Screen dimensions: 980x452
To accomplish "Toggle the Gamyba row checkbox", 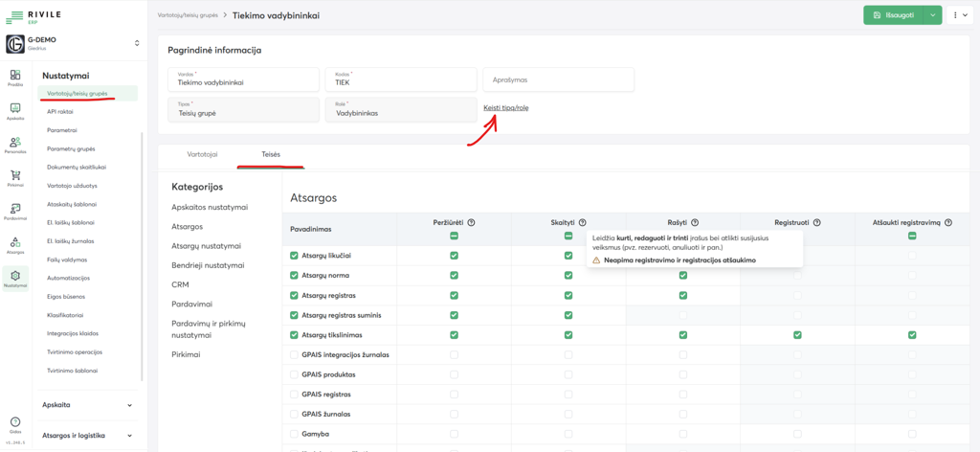I will [x=295, y=434].
